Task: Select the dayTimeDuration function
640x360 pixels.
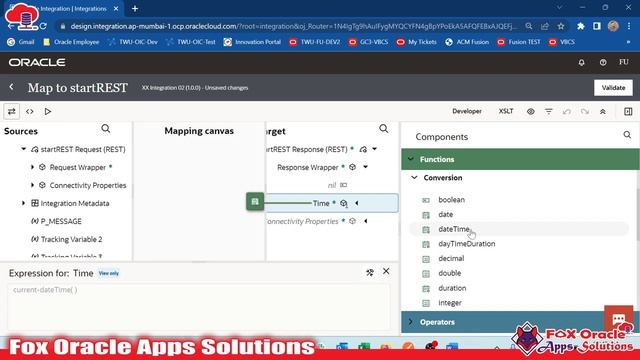Action: 467,244
